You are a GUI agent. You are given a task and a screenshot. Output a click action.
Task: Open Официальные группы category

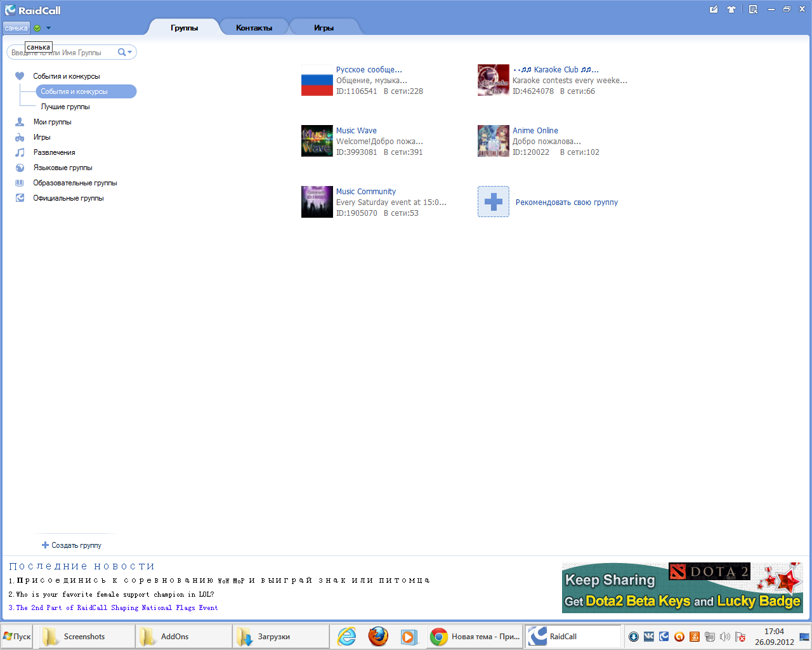pos(69,198)
